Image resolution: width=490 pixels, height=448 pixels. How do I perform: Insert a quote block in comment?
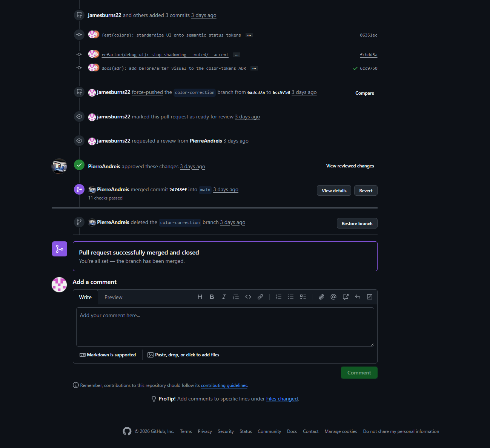[x=236, y=297]
